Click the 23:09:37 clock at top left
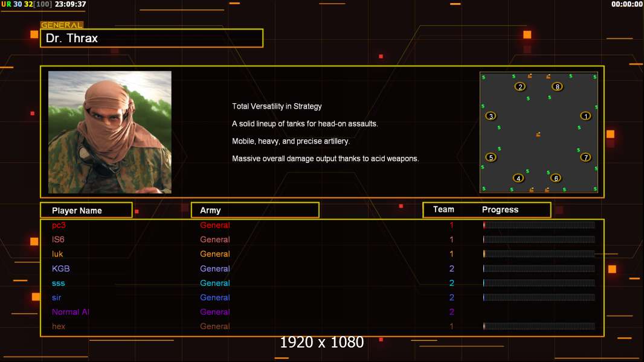The height and width of the screenshot is (362, 644). pyautogui.click(x=70, y=4)
